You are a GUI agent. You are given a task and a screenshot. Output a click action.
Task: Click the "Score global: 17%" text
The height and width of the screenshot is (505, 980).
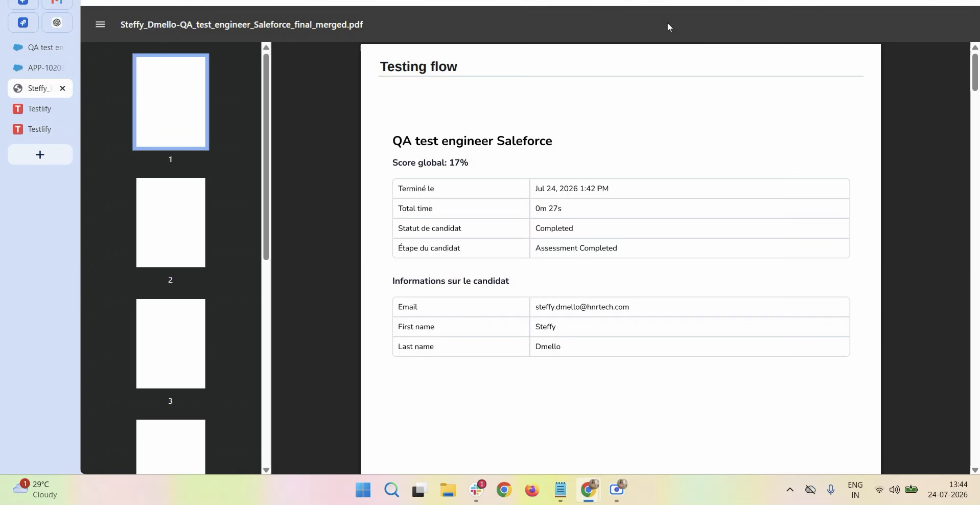point(430,163)
